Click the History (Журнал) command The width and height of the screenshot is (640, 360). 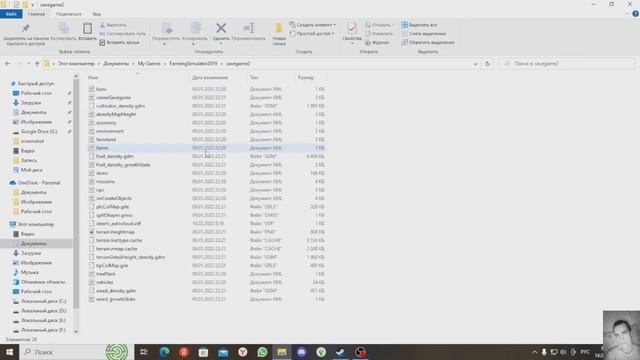(377, 42)
